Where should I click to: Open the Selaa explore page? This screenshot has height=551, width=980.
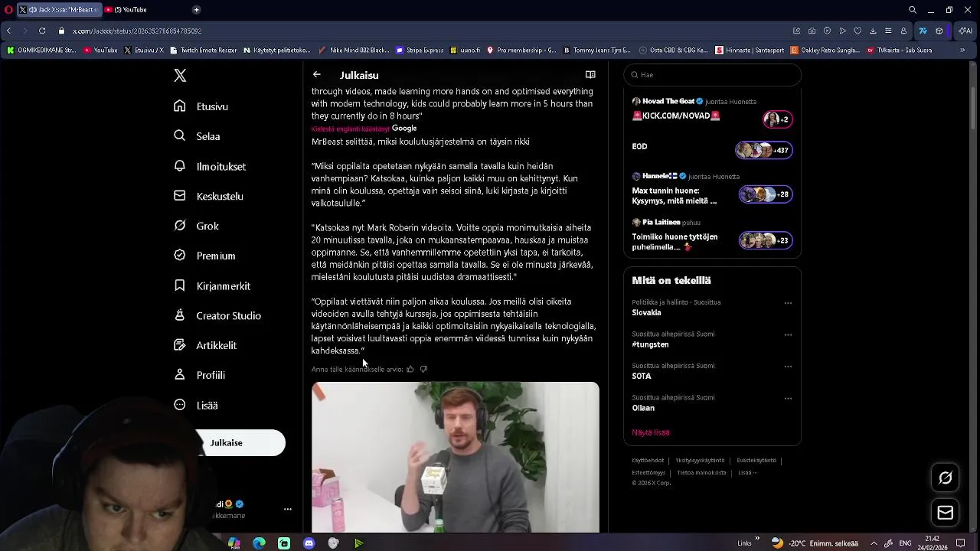pos(198,136)
